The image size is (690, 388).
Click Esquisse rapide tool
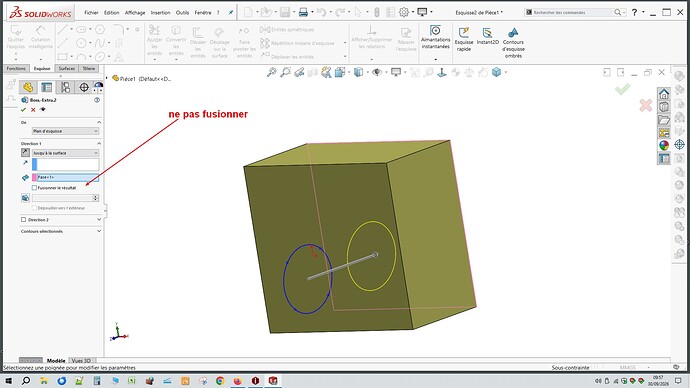point(464,39)
